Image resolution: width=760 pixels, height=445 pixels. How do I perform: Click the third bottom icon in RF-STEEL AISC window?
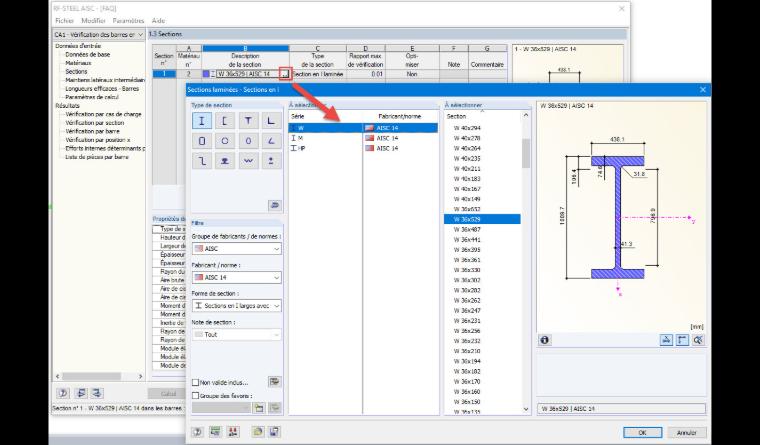(97, 393)
